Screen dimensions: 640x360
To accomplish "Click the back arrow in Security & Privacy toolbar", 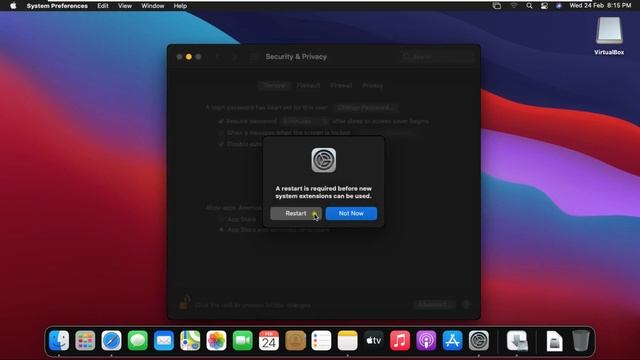I will (x=218, y=57).
